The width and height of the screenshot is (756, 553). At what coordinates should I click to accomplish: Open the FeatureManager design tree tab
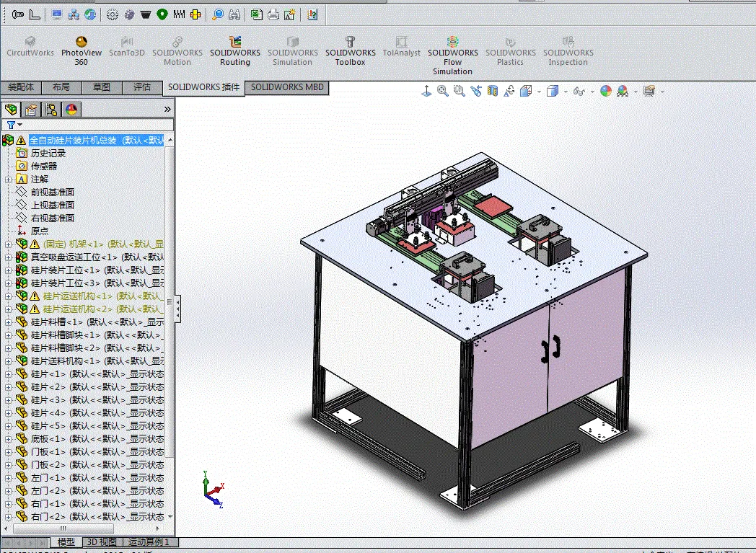(x=11, y=110)
